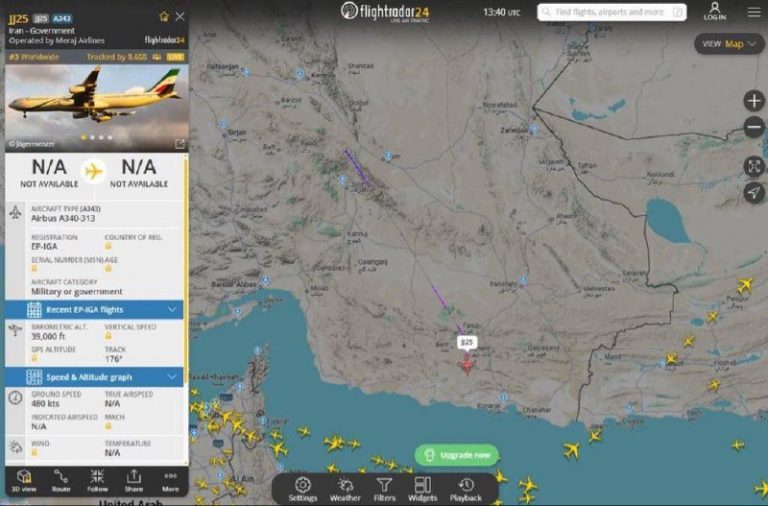Open the Widgets panel
This screenshot has height=506, width=768.
click(x=422, y=490)
